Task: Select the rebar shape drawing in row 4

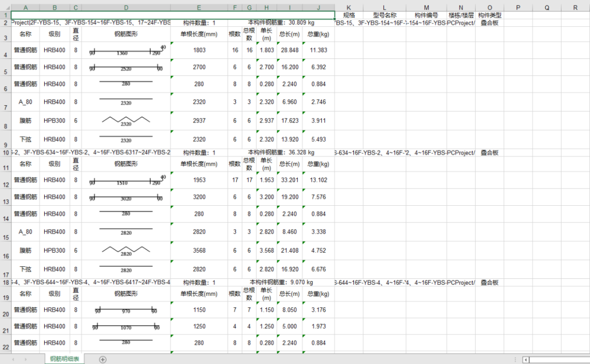Action: pyautogui.click(x=126, y=50)
